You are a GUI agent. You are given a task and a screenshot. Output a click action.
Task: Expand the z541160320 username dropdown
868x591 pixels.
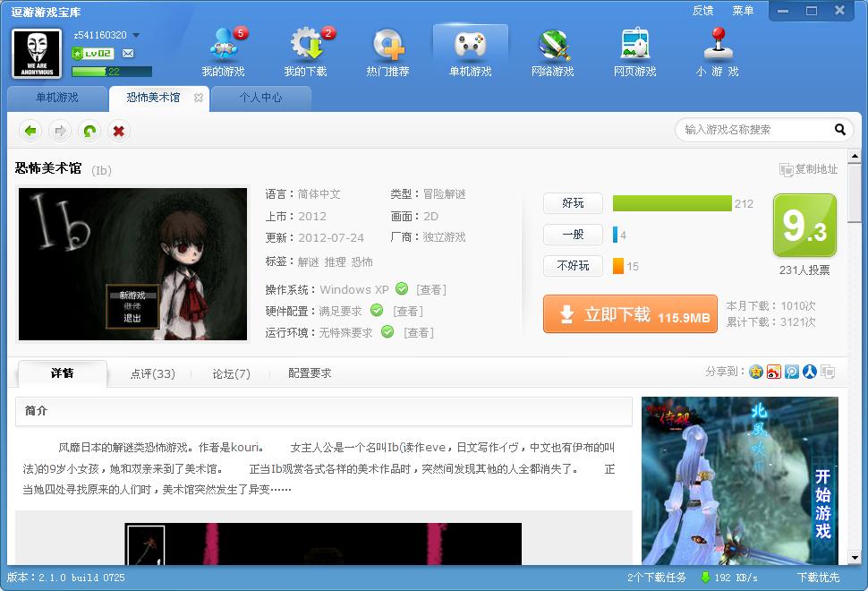(x=136, y=36)
